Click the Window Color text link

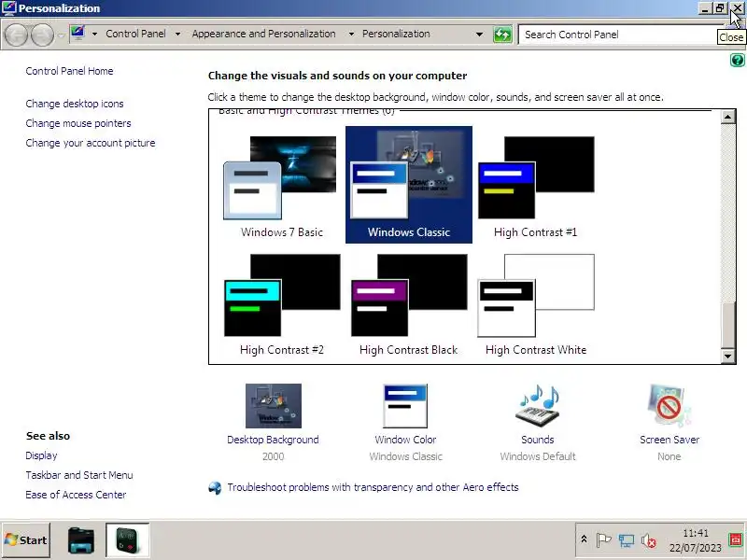point(405,440)
